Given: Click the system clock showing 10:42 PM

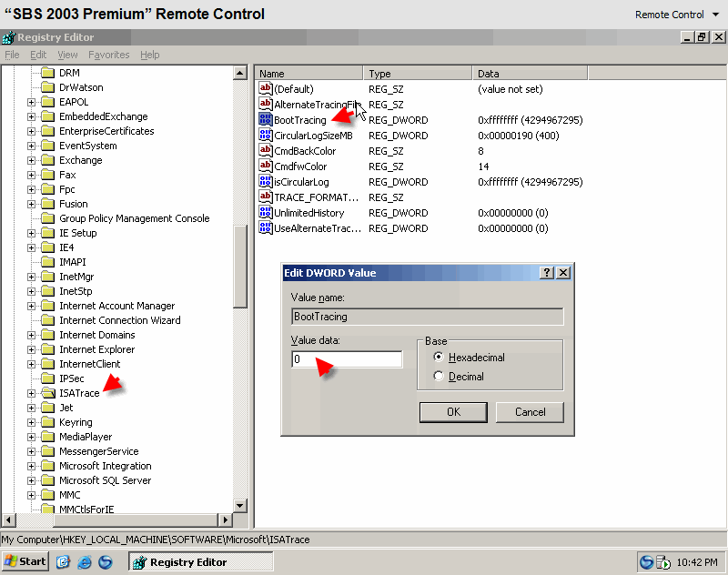Looking at the screenshot, I should pos(697,562).
